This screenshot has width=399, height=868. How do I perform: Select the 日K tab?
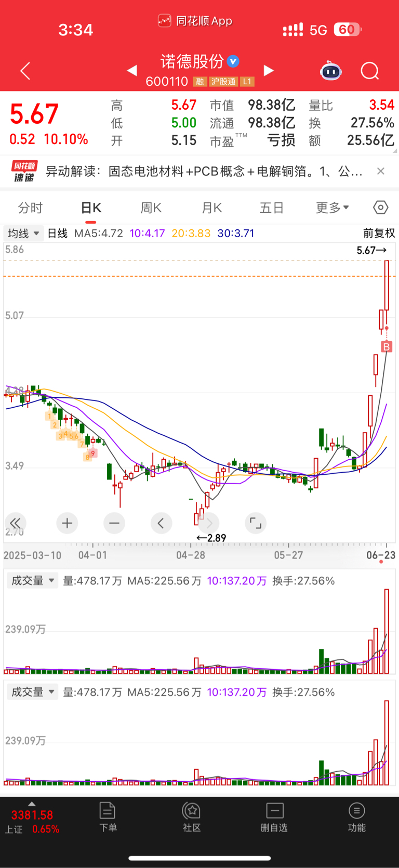(x=91, y=208)
